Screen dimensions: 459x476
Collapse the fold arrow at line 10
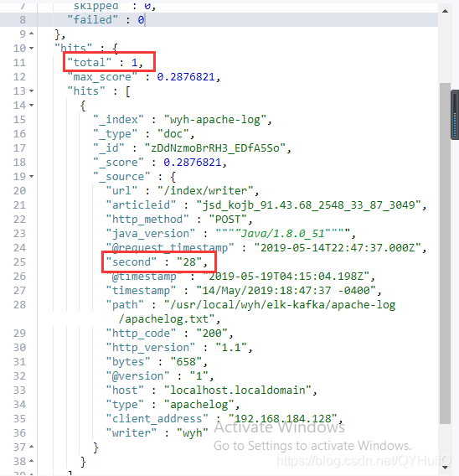pos(31,49)
